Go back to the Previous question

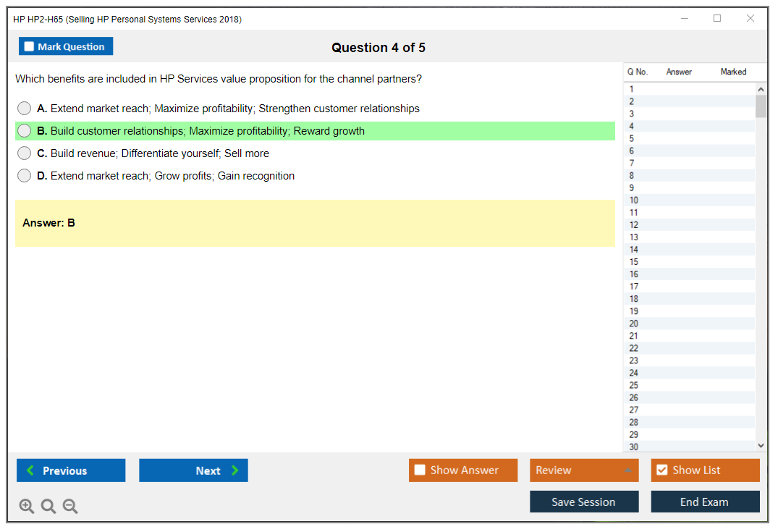coord(71,470)
